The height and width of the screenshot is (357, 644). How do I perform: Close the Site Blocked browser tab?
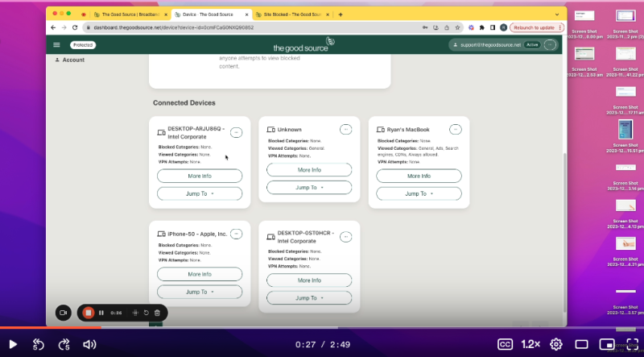click(328, 15)
